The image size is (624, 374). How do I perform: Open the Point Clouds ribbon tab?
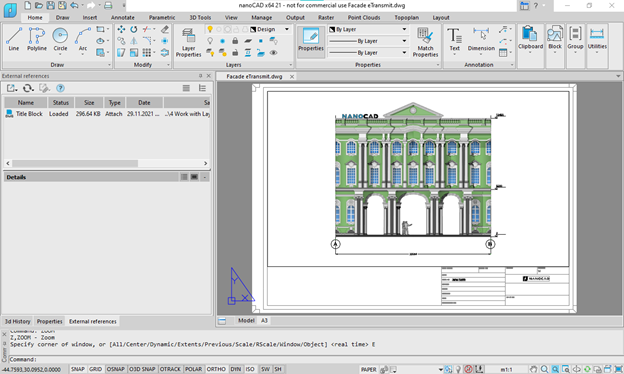click(364, 18)
